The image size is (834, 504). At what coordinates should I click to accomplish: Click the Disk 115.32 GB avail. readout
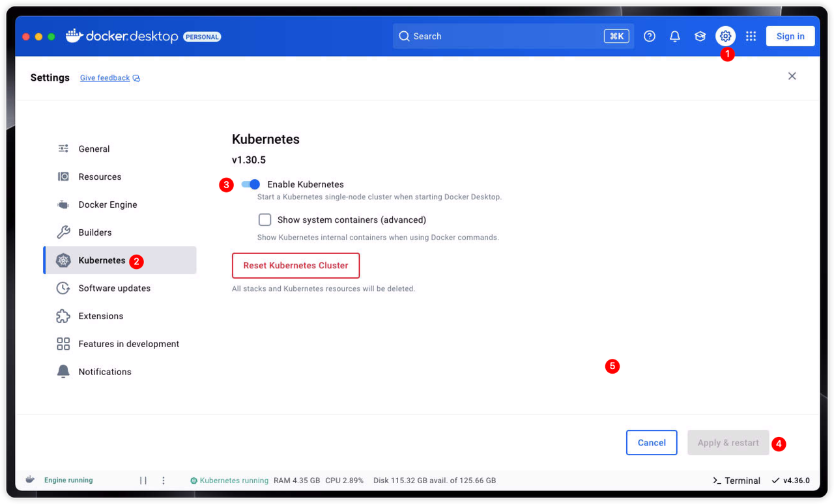coord(435,481)
